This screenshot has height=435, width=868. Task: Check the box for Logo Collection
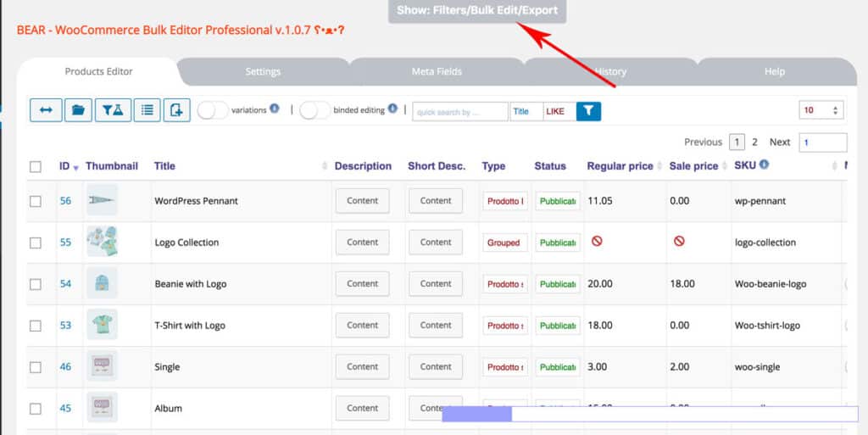36,243
